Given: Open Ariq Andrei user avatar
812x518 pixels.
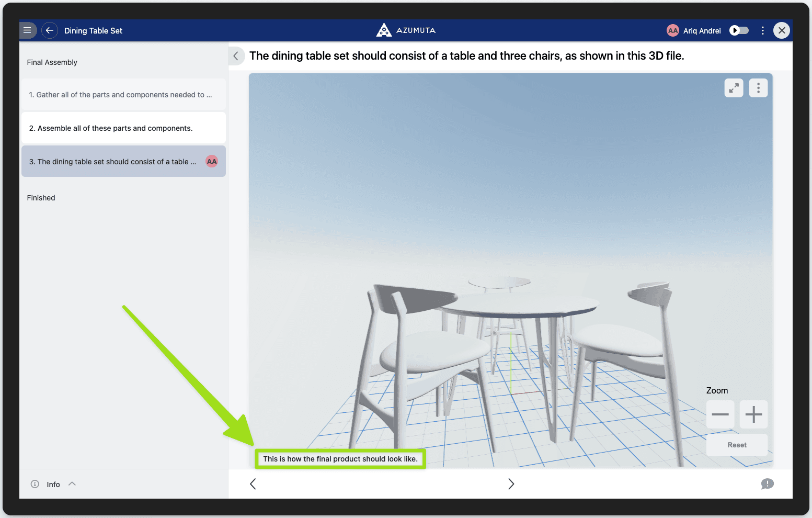Looking at the screenshot, I should [672, 31].
